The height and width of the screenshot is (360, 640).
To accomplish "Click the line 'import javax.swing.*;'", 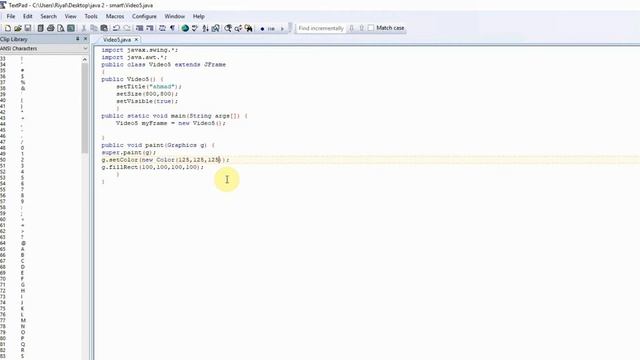I will [140, 50].
